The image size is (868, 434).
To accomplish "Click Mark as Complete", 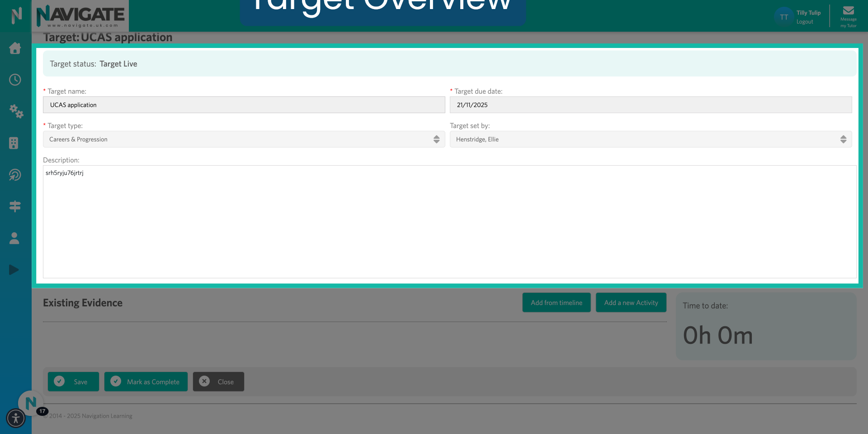I will click(146, 382).
